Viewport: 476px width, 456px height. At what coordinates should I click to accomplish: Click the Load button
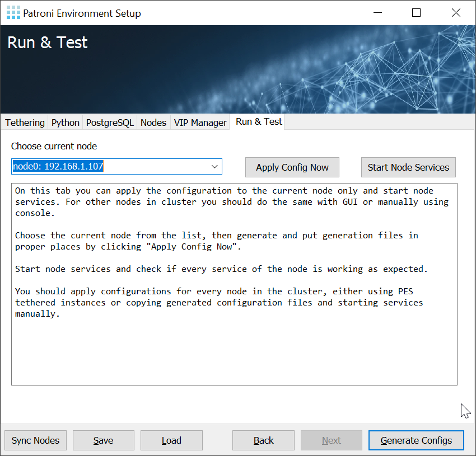coord(171,440)
